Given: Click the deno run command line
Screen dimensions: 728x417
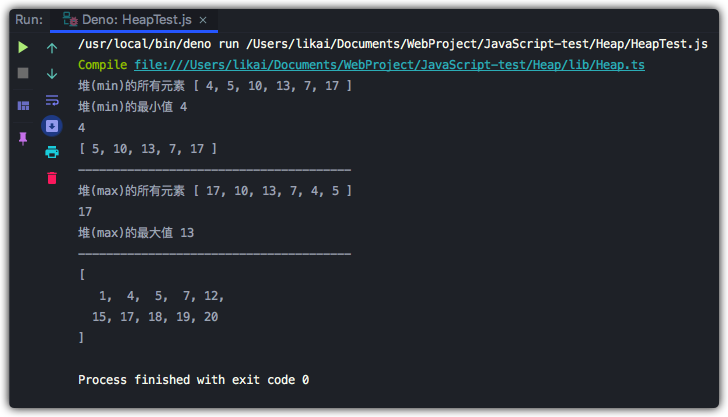Looking at the screenshot, I should tap(393, 44).
